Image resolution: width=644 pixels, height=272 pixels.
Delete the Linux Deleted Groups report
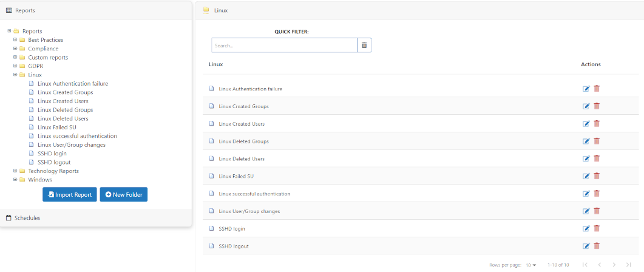(x=597, y=141)
